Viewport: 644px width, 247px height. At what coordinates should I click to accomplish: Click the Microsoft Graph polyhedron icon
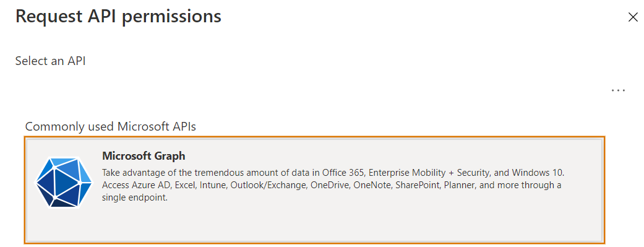pyautogui.click(x=64, y=182)
